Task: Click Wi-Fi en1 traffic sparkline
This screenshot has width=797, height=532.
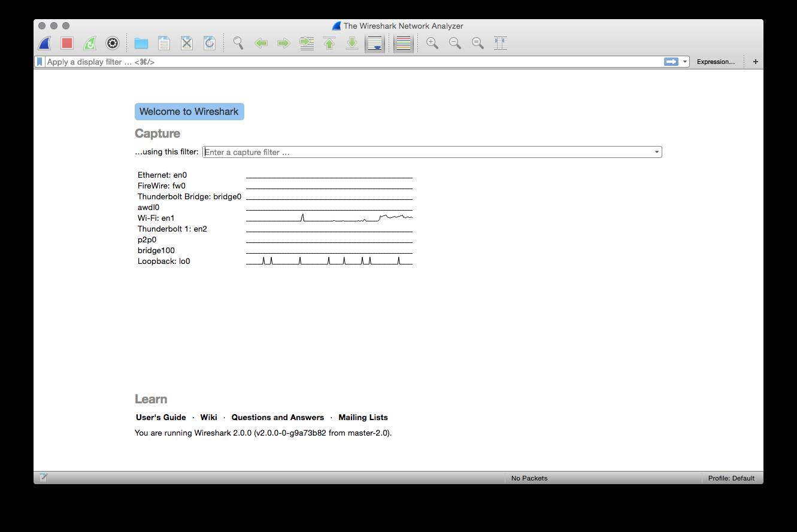Action: pos(329,218)
